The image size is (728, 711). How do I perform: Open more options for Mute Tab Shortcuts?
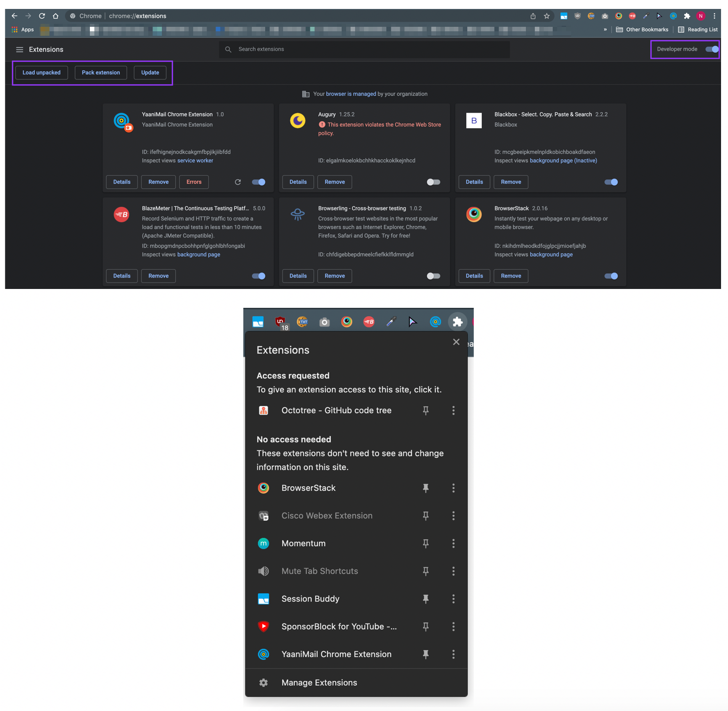pyautogui.click(x=453, y=571)
